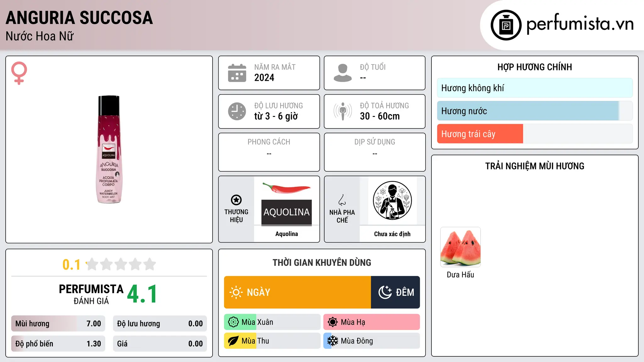Click the nose icon above Nhà pha chế
This screenshot has width=644, height=362.
click(342, 200)
